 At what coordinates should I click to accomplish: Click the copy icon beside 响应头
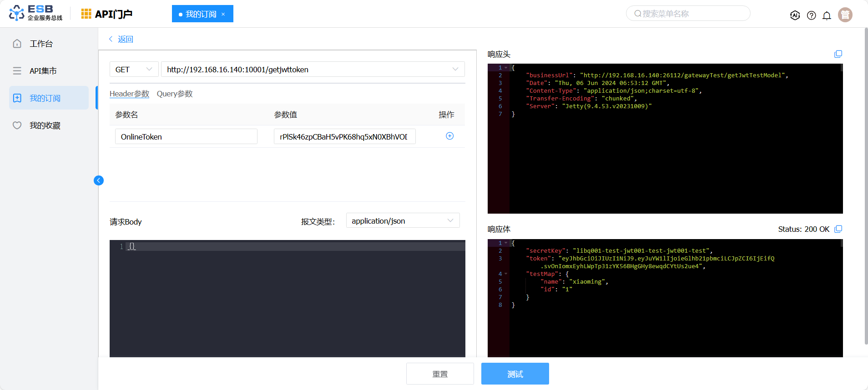pyautogui.click(x=838, y=54)
